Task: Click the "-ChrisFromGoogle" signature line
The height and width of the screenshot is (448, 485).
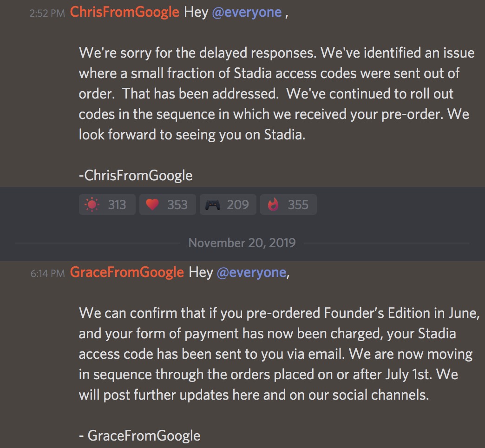Action: (136, 175)
